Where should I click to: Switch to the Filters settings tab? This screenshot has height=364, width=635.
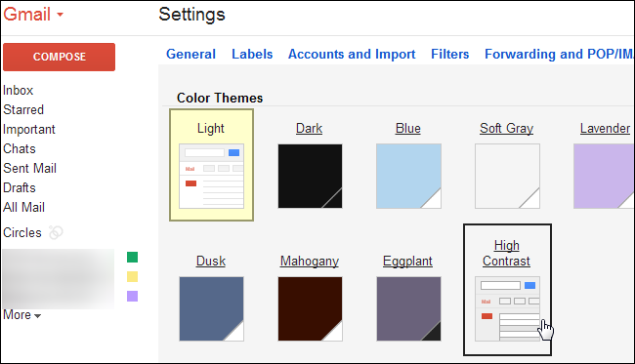[x=450, y=54]
